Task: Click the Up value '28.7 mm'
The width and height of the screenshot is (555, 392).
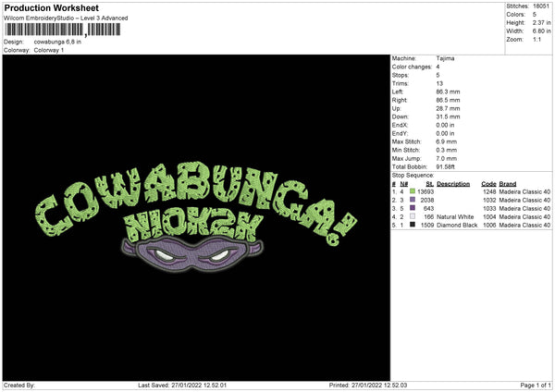Action: (x=448, y=108)
